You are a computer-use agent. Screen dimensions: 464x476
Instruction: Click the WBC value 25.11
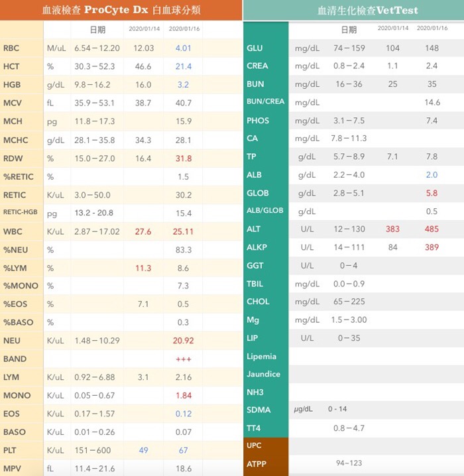pyautogui.click(x=183, y=231)
